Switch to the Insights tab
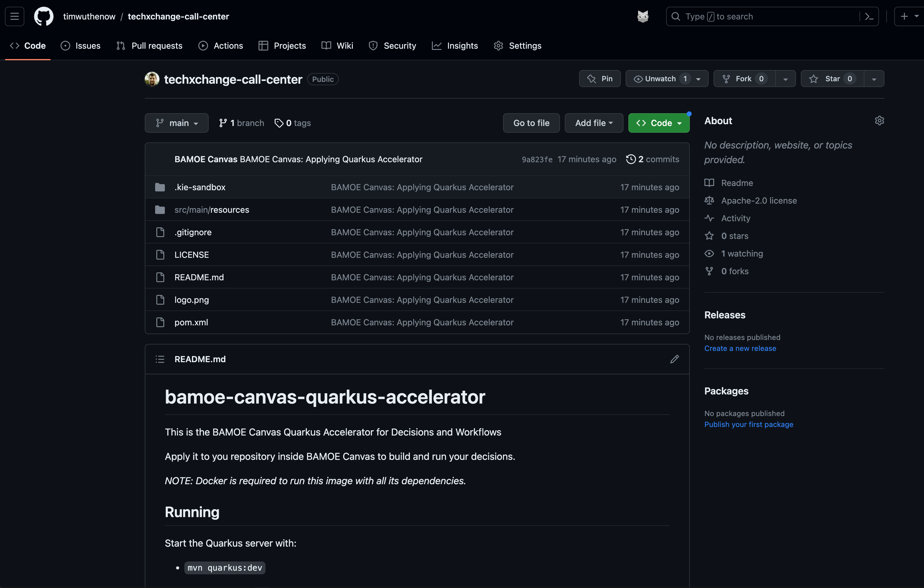Screen dimensions: 924x588 click(x=455, y=46)
